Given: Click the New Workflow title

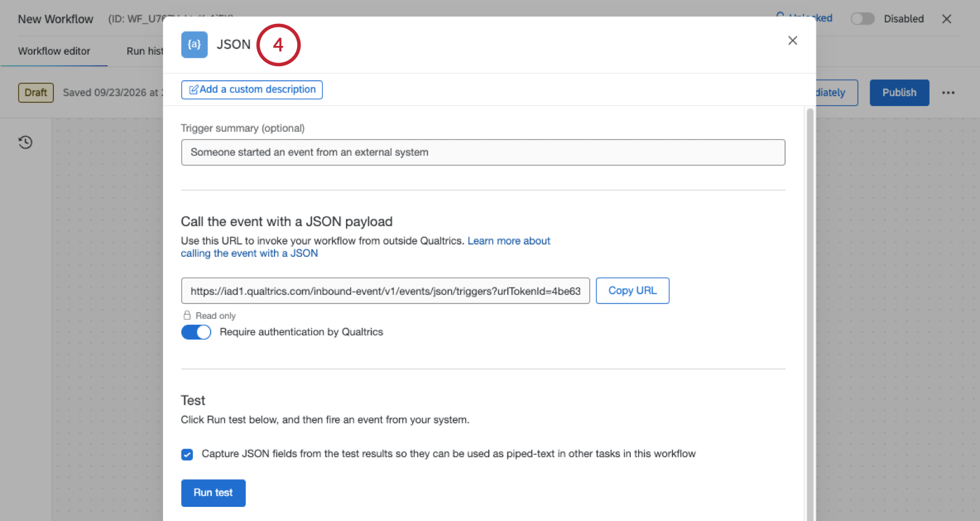Looking at the screenshot, I should tap(56, 19).
